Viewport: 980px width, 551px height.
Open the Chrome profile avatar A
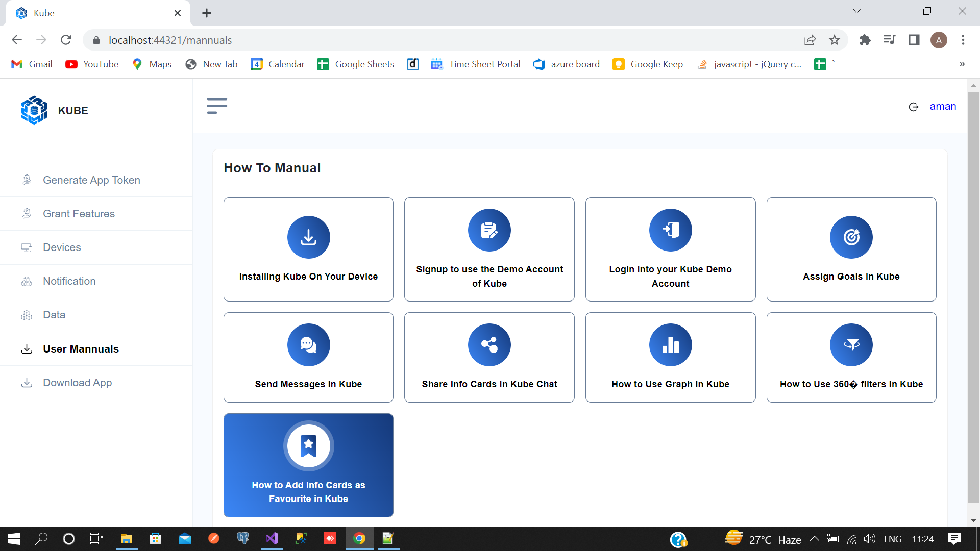pos(939,40)
